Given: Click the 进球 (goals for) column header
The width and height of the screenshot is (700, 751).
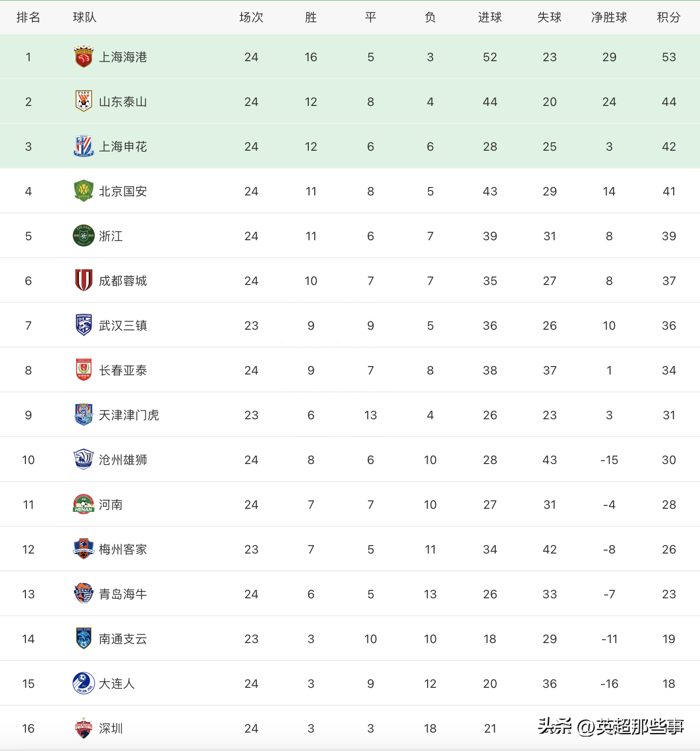Looking at the screenshot, I should click(x=490, y=17).
